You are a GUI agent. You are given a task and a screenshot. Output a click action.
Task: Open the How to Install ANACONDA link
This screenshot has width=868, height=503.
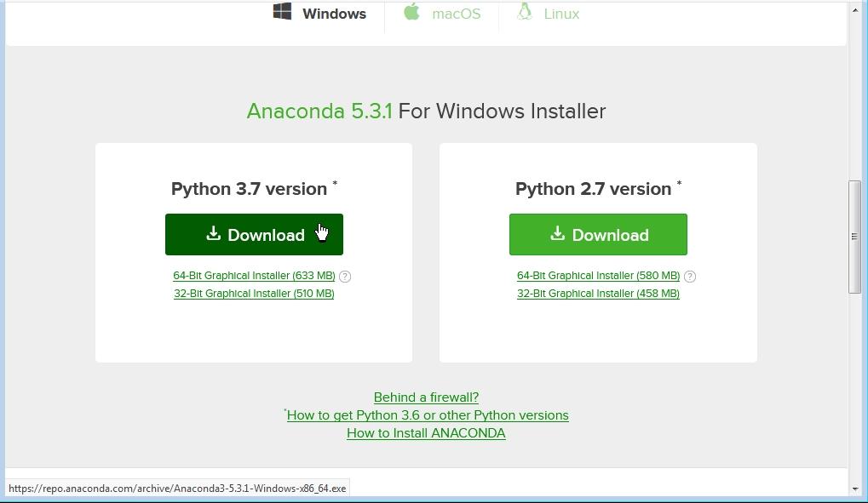(x=426, y=432)
